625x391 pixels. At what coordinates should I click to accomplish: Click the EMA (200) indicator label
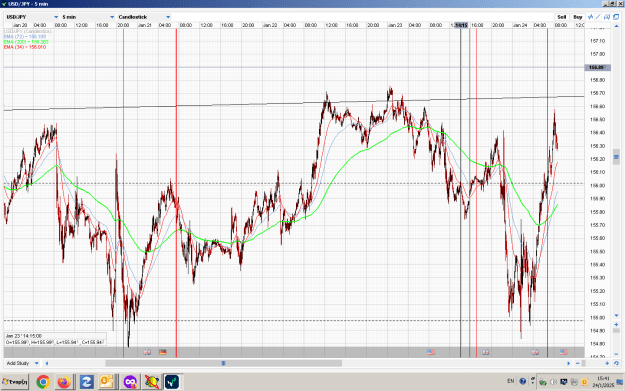point(26,41)
